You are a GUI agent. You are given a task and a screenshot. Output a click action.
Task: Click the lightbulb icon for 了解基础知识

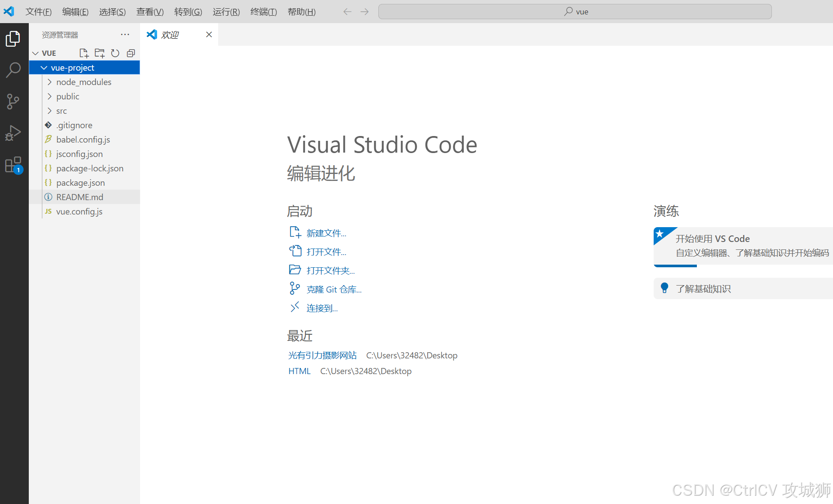point(664,288)
